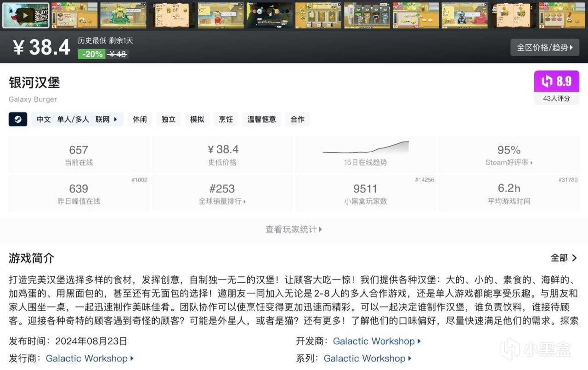Click the 银河汉堡 game title
The image size is (588, 370).
(x=34, y=83)
